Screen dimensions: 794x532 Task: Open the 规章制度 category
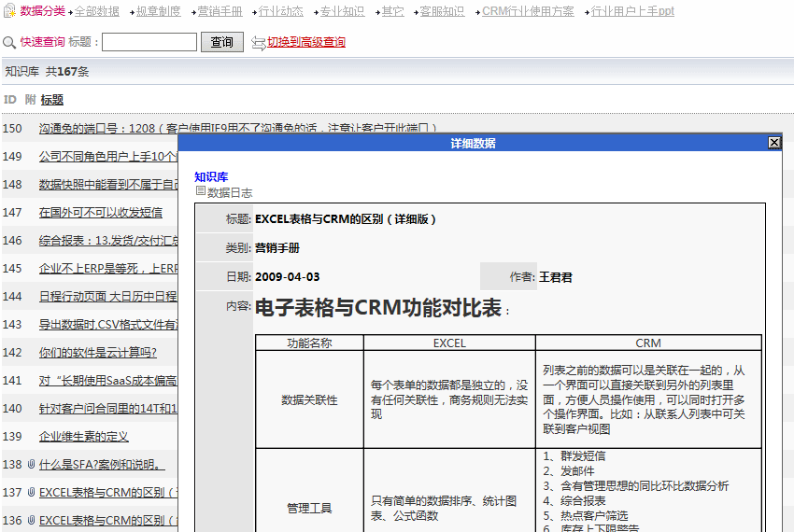[159, 11]
